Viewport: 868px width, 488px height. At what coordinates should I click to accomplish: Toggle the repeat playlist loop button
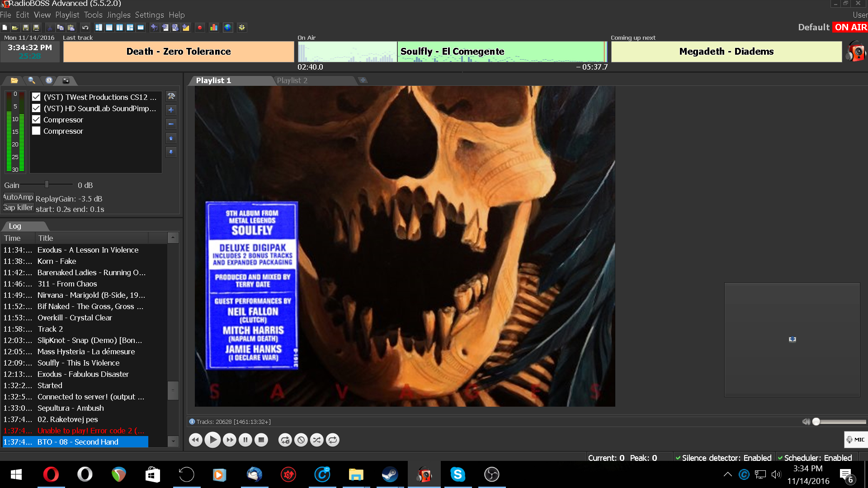(x=333, y=440)
